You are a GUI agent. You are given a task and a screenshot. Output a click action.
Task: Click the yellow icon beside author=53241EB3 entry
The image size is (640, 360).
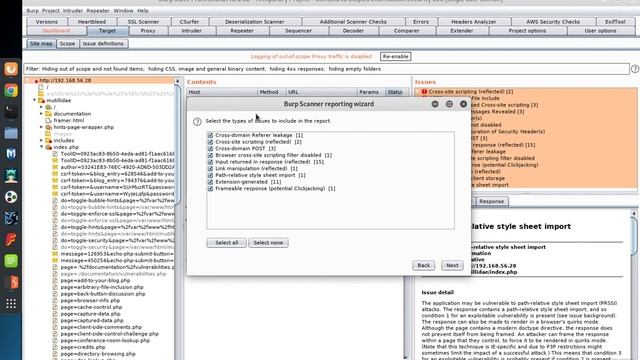click(55, 167)
